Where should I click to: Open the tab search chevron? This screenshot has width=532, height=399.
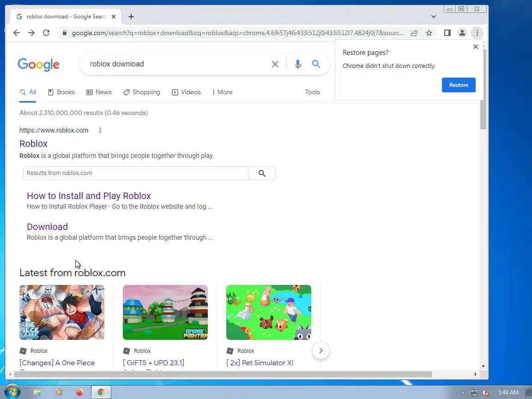[x=434, y=17]
